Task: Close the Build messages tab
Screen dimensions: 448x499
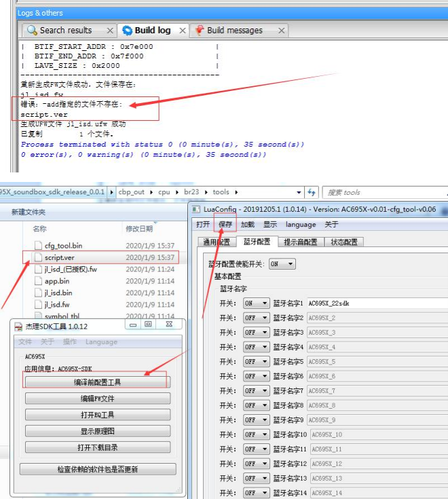Action: (282, 31)
